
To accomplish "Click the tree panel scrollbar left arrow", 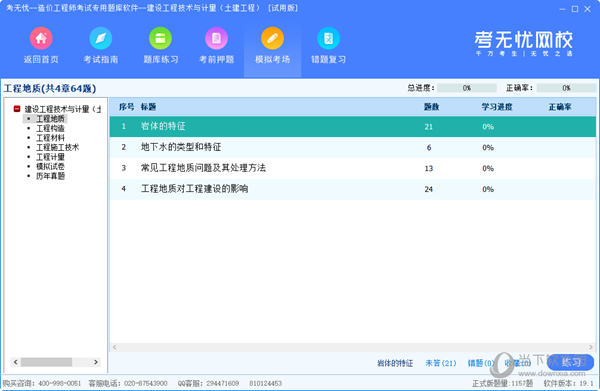I will [16, 362].
